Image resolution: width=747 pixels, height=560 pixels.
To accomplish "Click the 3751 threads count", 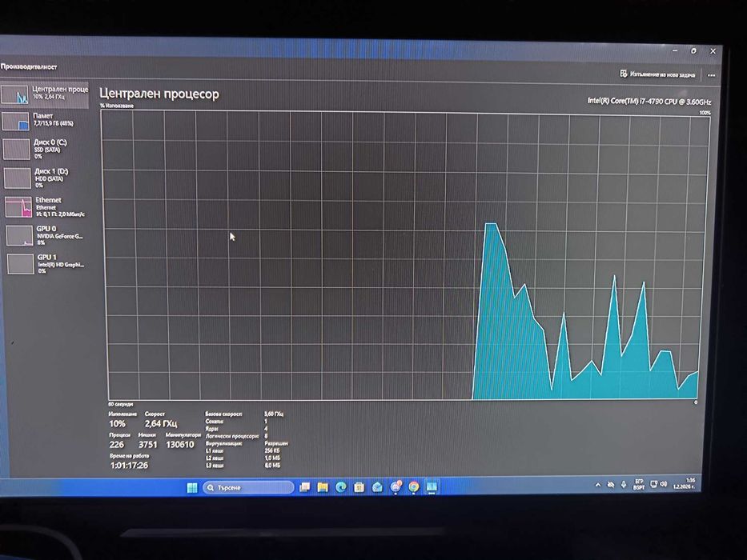I will pyautogui.click(x=147, y=444).
